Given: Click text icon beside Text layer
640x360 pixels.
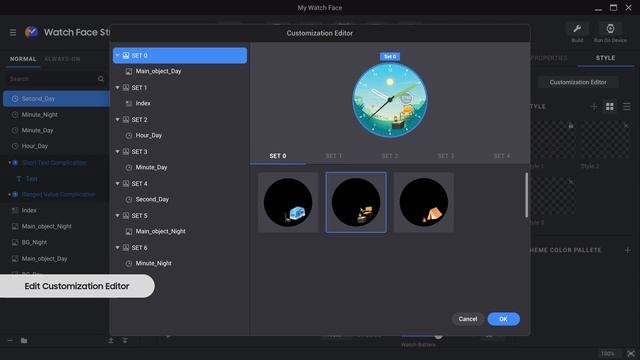Looking at the screenshot, I should coord(19,179).
